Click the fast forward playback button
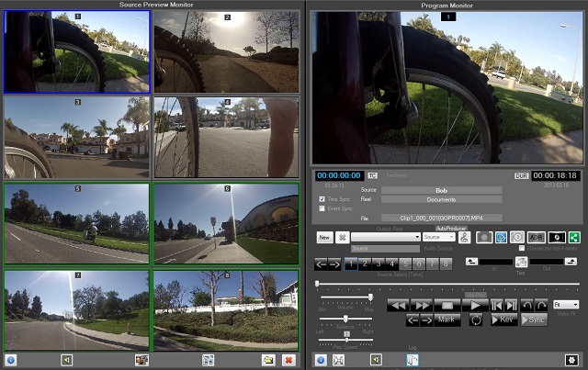 (x=422, y=305)
